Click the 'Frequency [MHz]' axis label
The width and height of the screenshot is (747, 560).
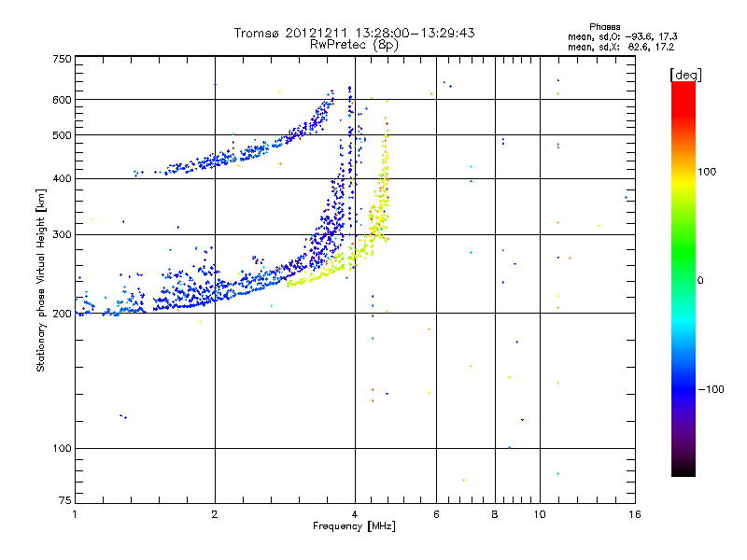[354, 526]
